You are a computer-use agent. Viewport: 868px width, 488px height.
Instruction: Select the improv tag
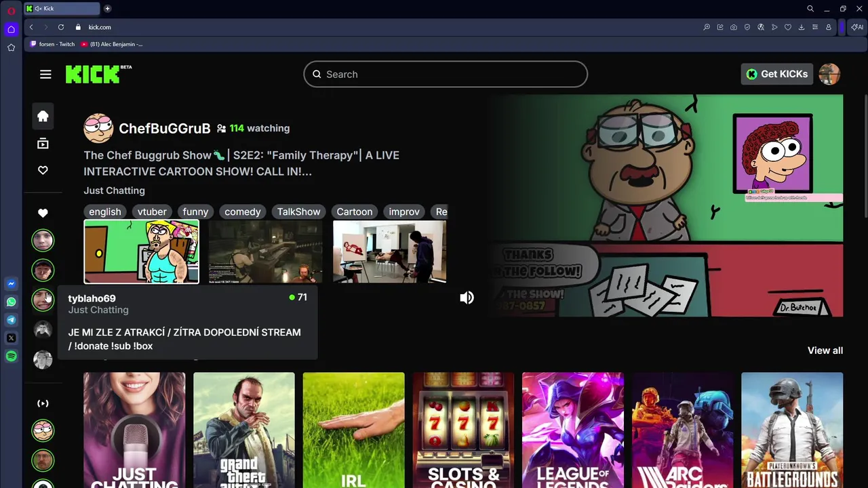[404, 211]
